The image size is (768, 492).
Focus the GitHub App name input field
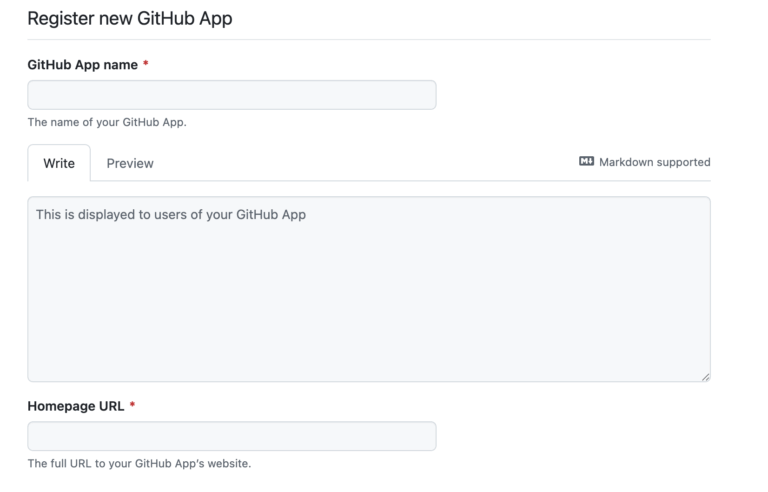231,95
